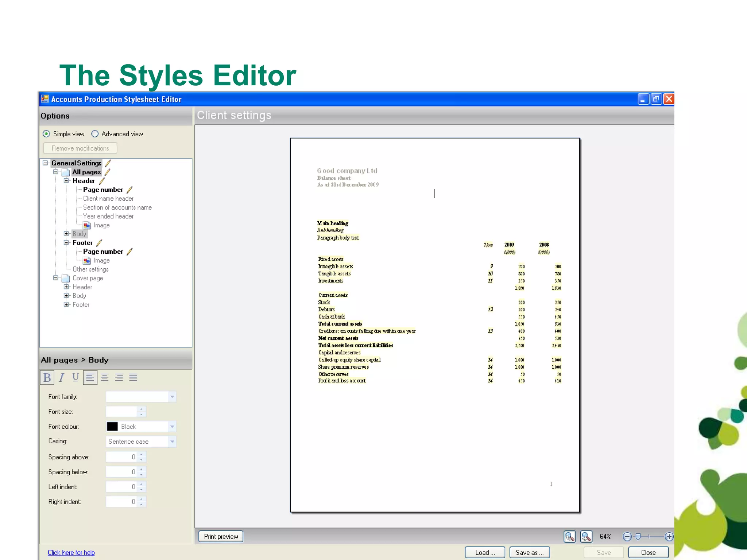Justify text alignment
Screen dimensions: 747x560
(133, 377)
